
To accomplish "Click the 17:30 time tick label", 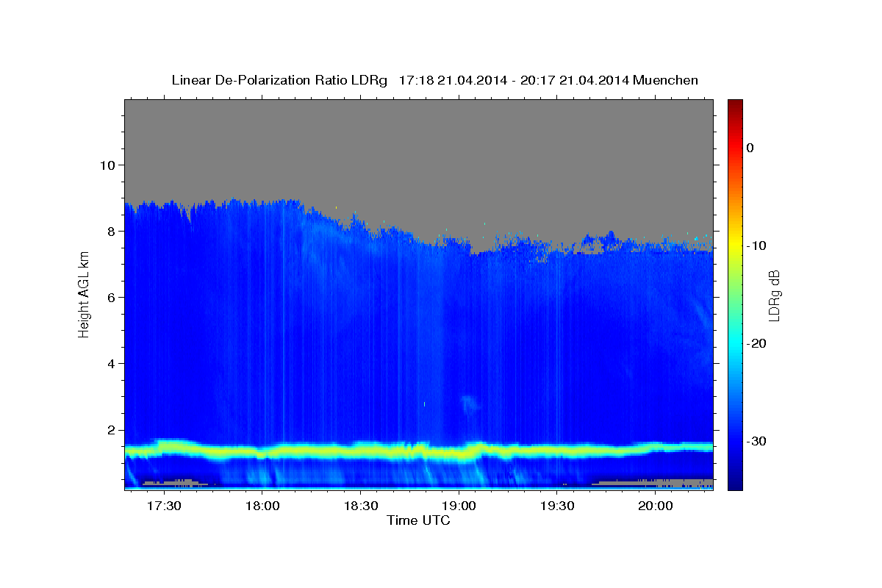I will click(x=163, y=506).
